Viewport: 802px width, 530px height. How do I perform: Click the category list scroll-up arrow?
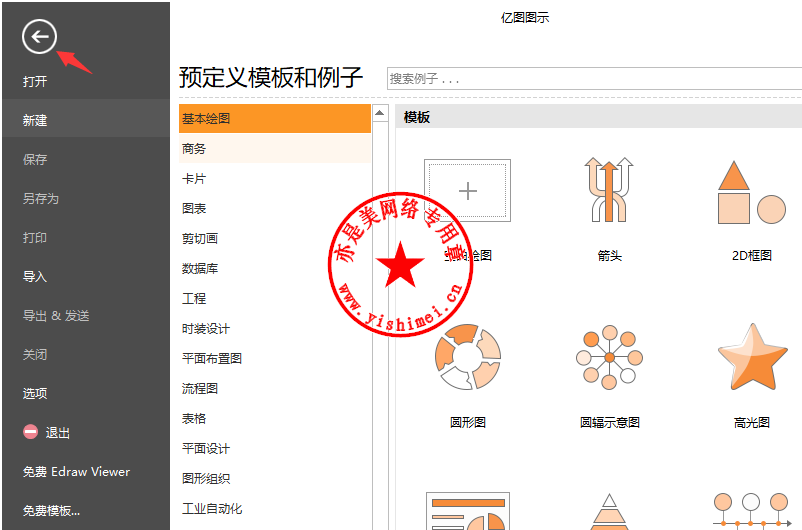[x=380, y=113]
